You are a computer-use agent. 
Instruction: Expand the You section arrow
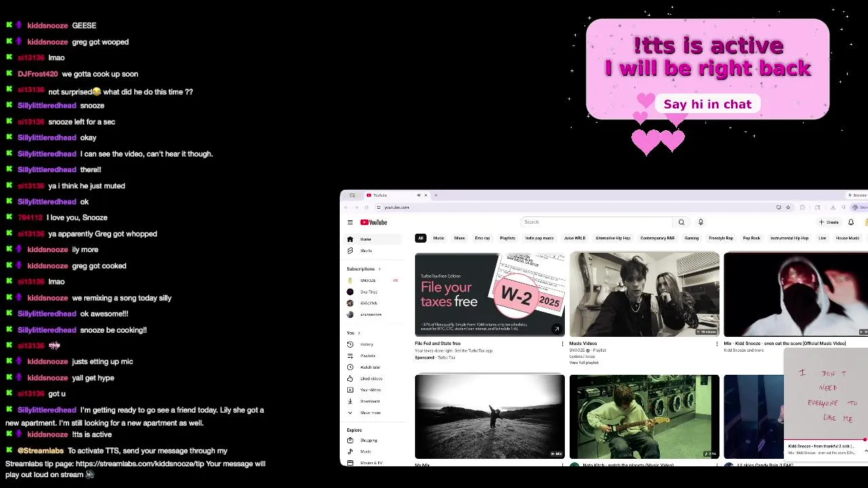359,333
